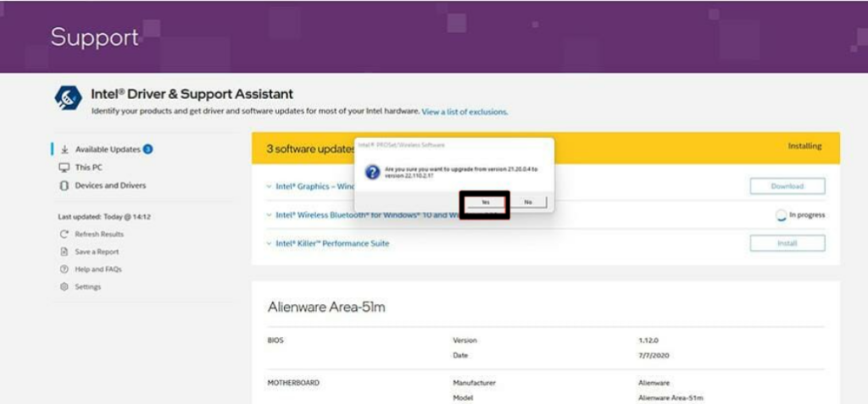Screen dimensions: 868x404
Task: Open Settings in the sidebar
Action: pos(88,287)
